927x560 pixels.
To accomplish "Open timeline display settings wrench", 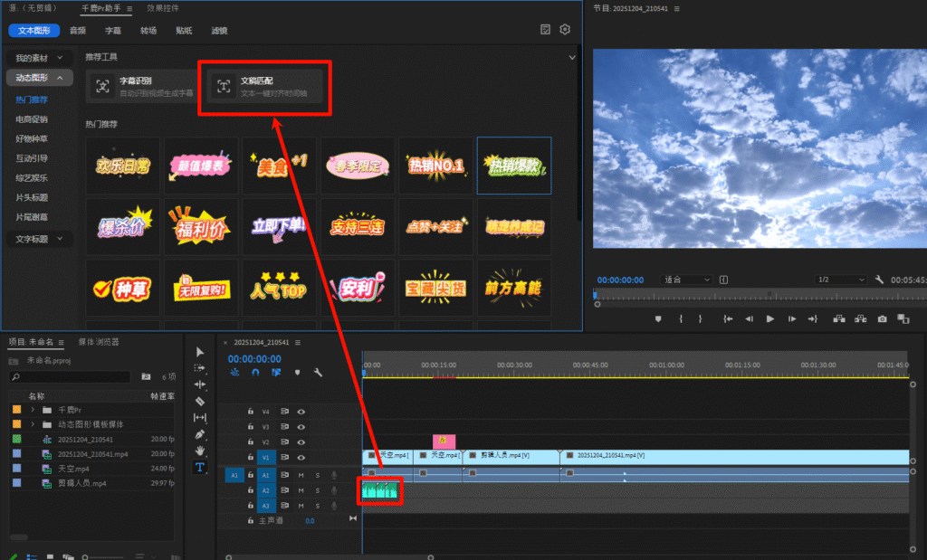I will [318, 372].
